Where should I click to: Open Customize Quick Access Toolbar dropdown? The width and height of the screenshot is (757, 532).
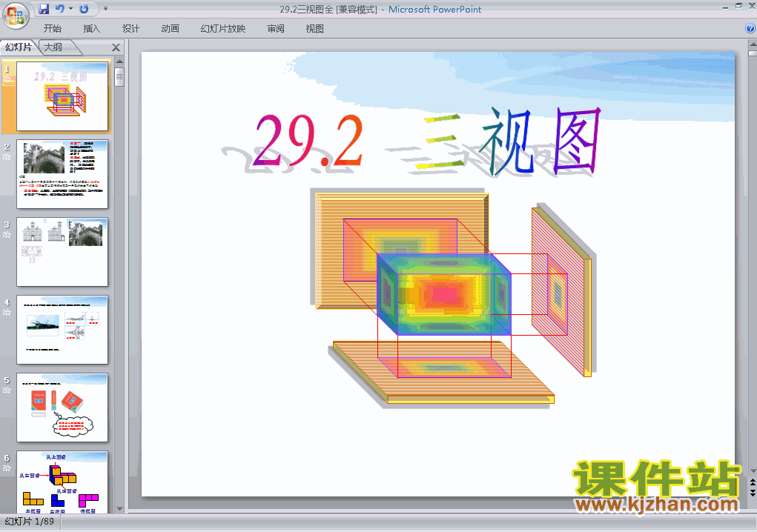[x=106, y=9]
